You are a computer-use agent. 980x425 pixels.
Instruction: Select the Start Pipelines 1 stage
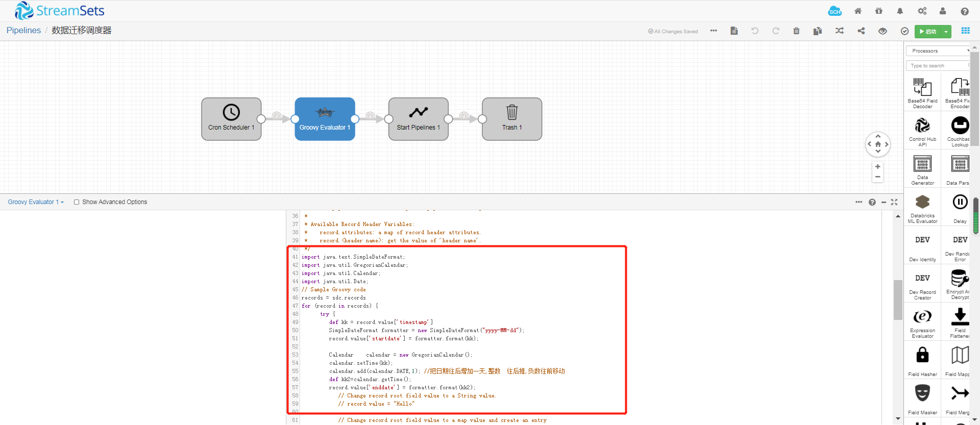click(419, 119)
